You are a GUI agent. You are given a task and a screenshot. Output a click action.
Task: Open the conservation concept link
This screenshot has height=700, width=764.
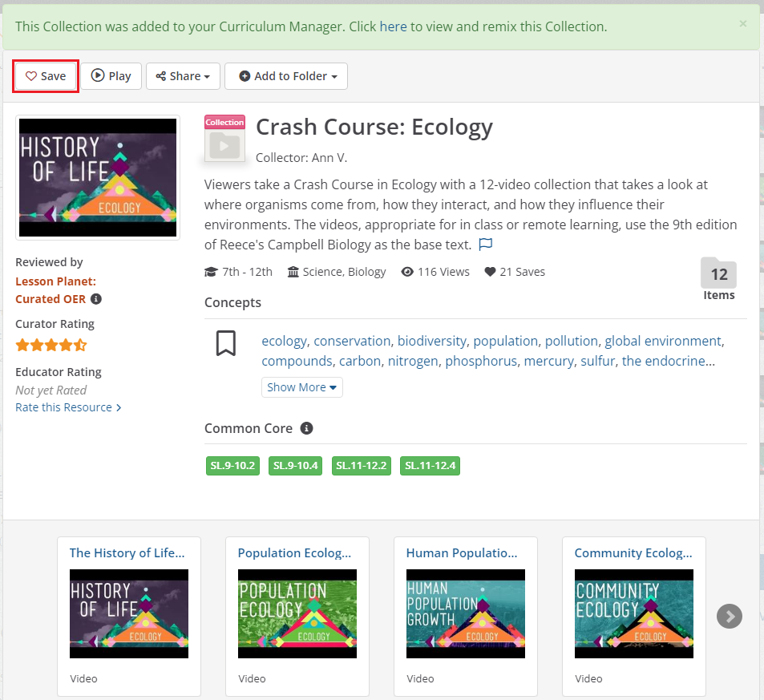coord(352,341)
